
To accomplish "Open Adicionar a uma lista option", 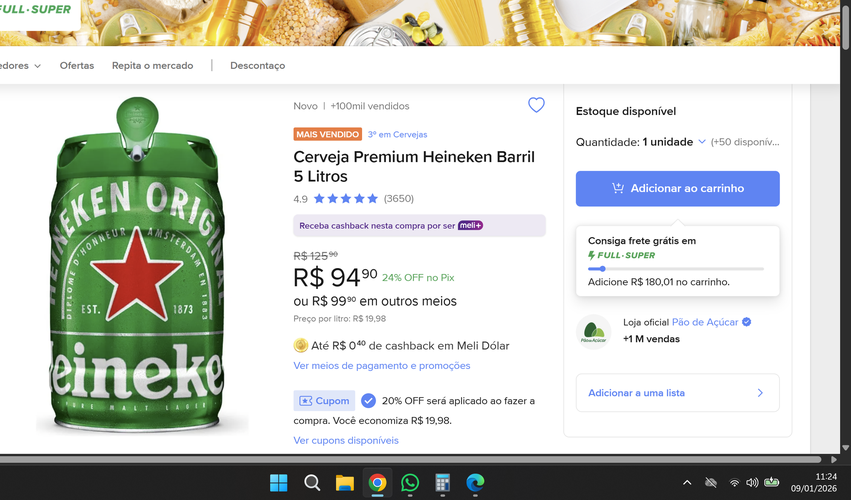I will pyautogui.click(x=677, y=393).
